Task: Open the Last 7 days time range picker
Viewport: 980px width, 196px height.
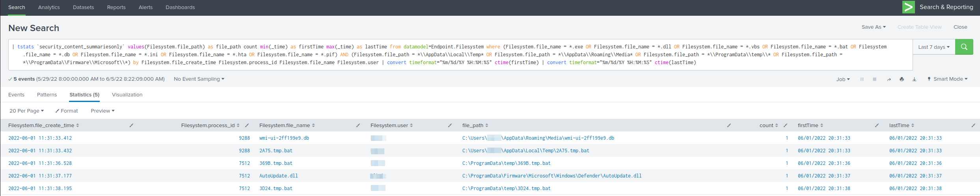Action: (933, 47)
